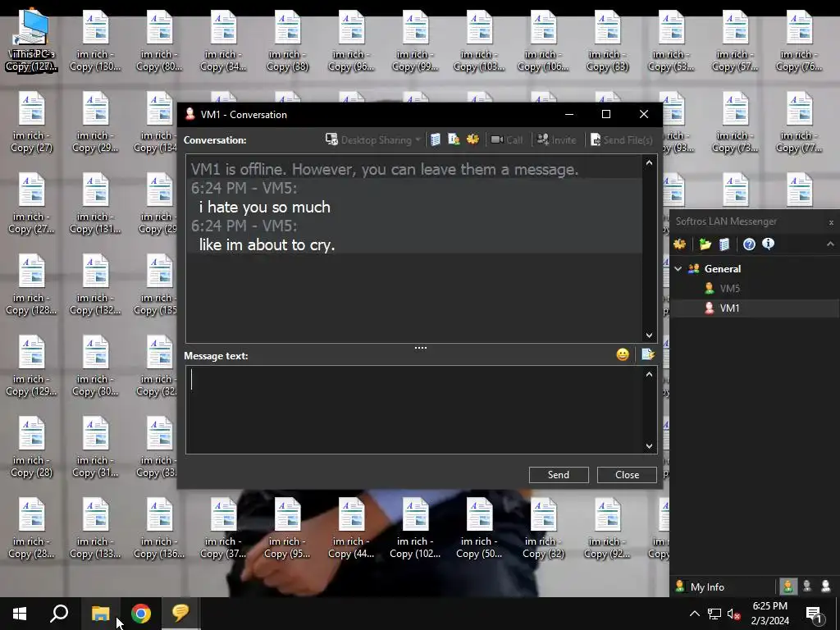Click the network icon in system tray
The width and height of the screenshot is (840, 630).
tap(714, 614)
